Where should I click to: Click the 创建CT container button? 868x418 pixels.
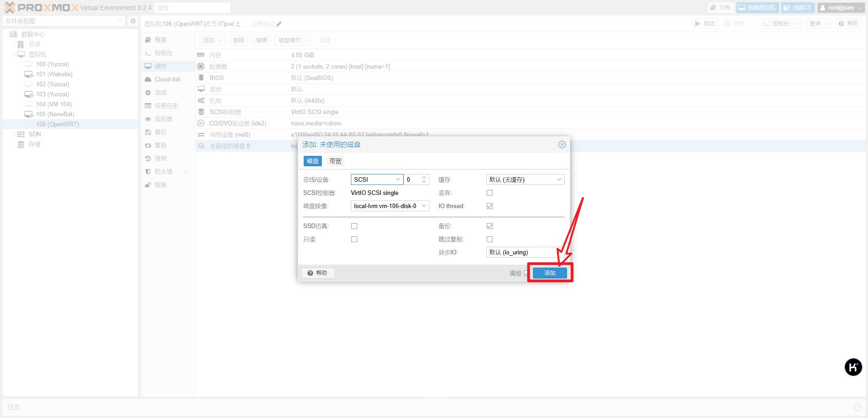(x=798, y=8)
